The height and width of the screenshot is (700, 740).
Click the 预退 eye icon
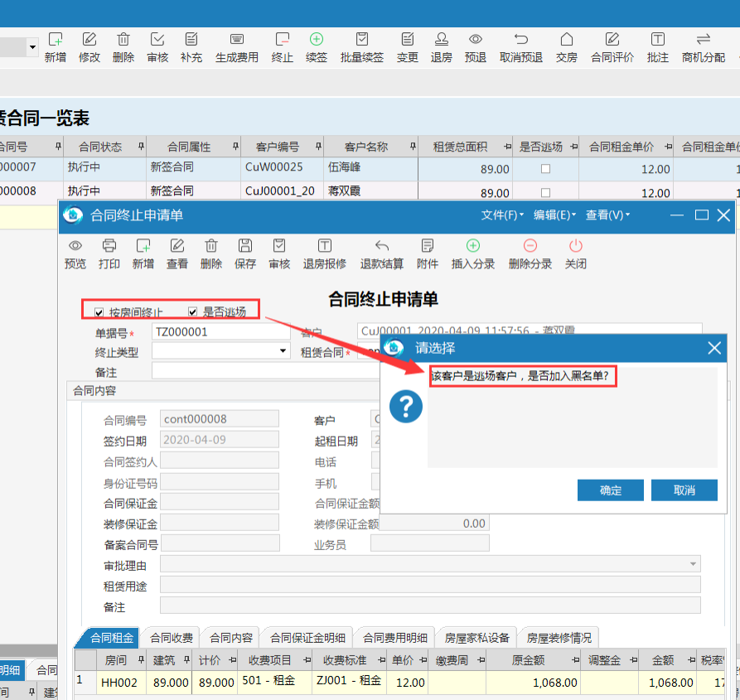476,39
